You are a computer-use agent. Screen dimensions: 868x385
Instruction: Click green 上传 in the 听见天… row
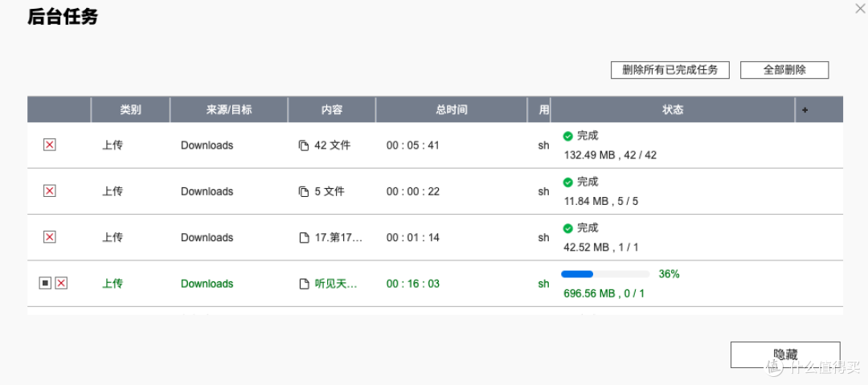click(x=113, y=284)
